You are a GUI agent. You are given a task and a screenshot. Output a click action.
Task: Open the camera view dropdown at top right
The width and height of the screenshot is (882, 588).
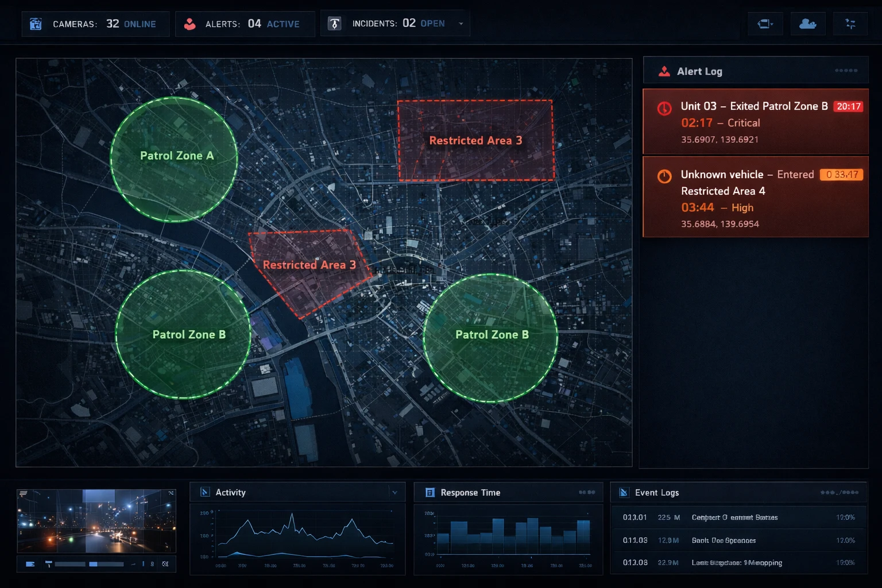tap(765, 24)
